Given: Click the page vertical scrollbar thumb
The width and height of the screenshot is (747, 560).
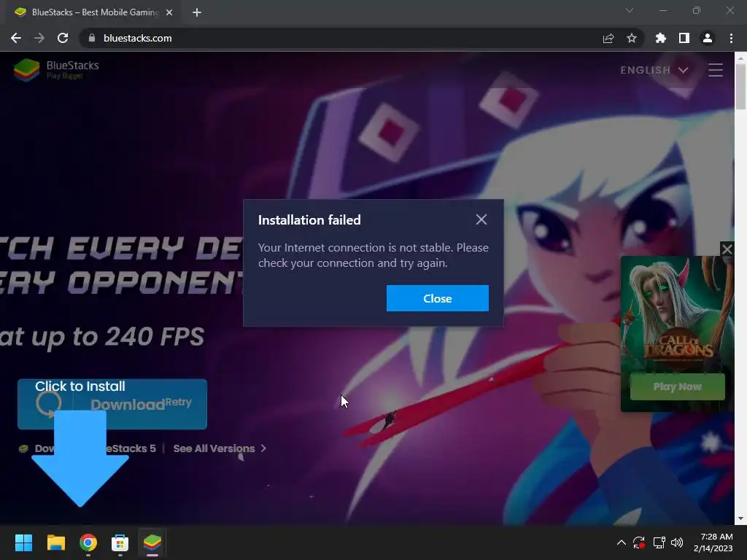Looking at the screenshot, I should point(740,87).
